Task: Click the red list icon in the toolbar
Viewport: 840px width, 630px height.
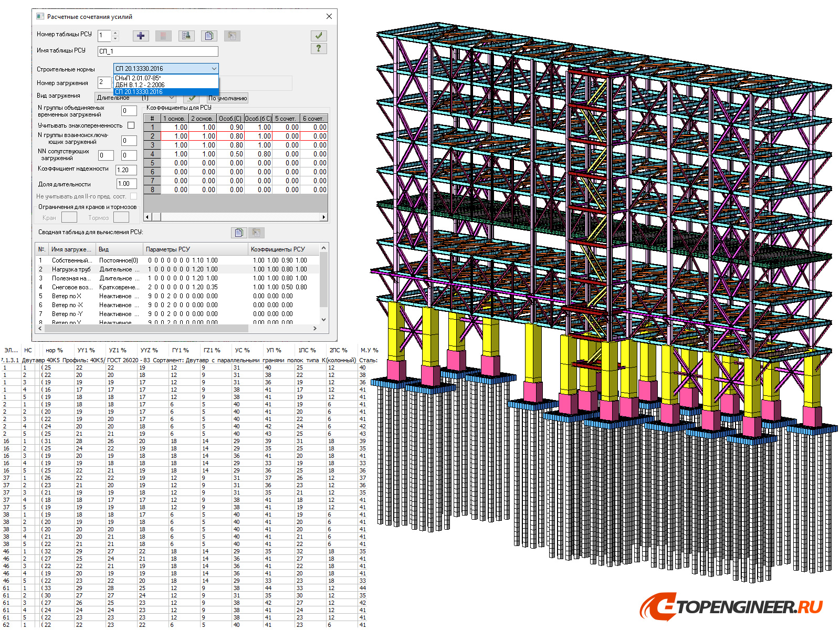Action: 164,35
